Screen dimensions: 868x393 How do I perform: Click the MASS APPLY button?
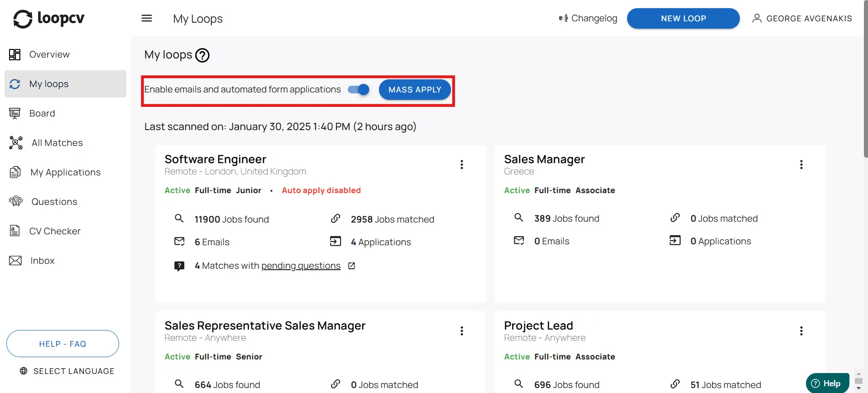415,90
